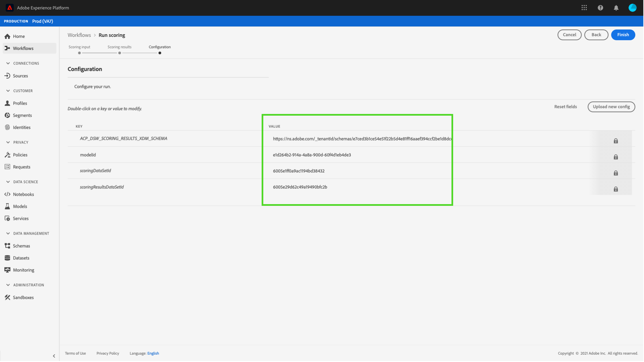
Task: Click the Identities fingerprint icon
Action: click(7, 127)
